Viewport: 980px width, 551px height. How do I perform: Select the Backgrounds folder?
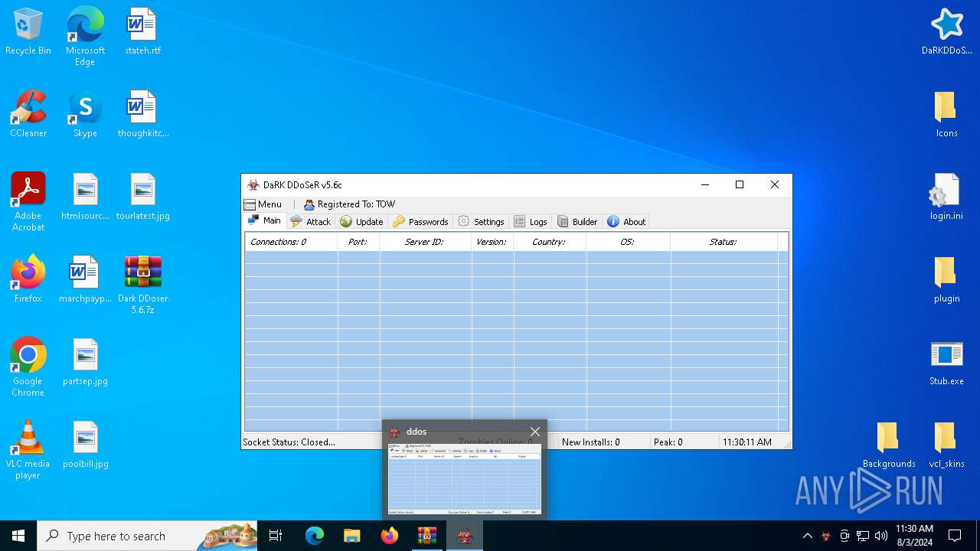(x=889, y=445)
